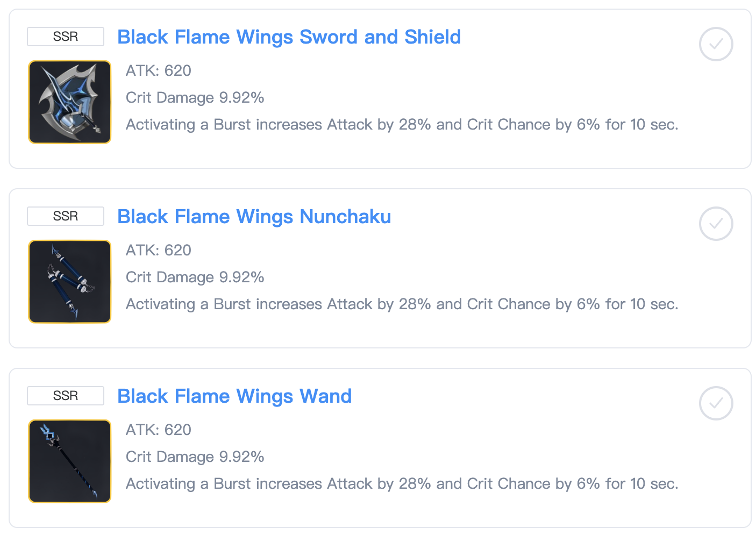Click ATK: 620 on the Wand card
Viewport: 756px width, 542px height.
(x=159, y=430)
